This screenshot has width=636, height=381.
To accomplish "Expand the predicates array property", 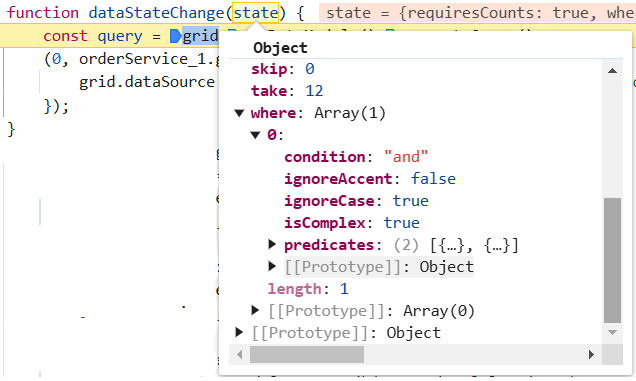I will pos(272,244).
